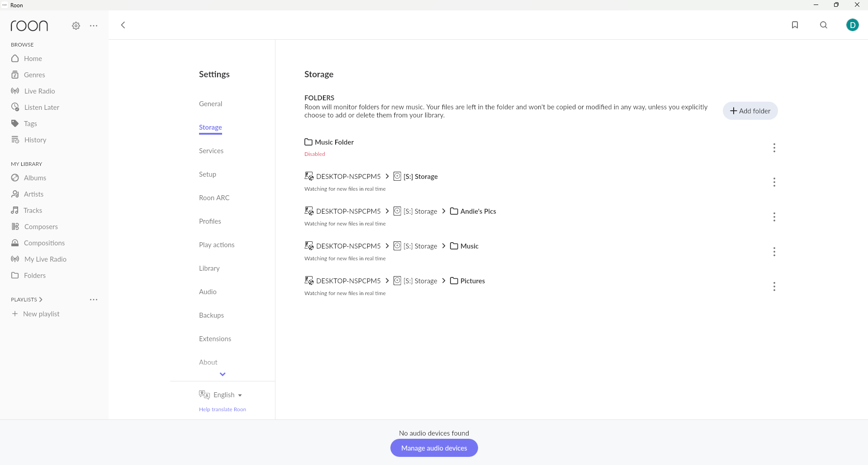The height and width of the screenshot is (465, 868).
Task: Create a New playlist
Action: tap(41, 314)
